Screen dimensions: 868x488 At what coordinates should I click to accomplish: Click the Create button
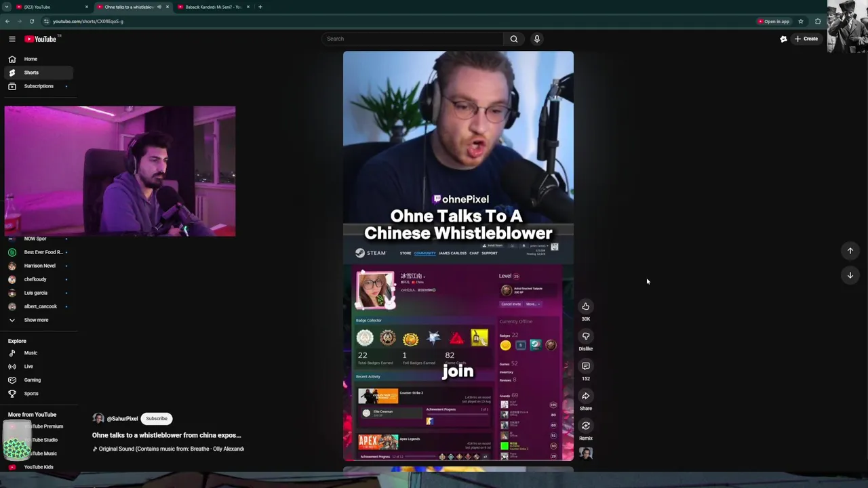click(806, 39)
